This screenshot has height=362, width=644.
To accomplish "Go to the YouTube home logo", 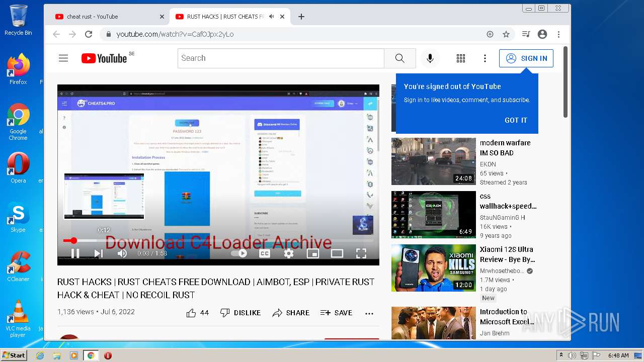I will [104, 58].
